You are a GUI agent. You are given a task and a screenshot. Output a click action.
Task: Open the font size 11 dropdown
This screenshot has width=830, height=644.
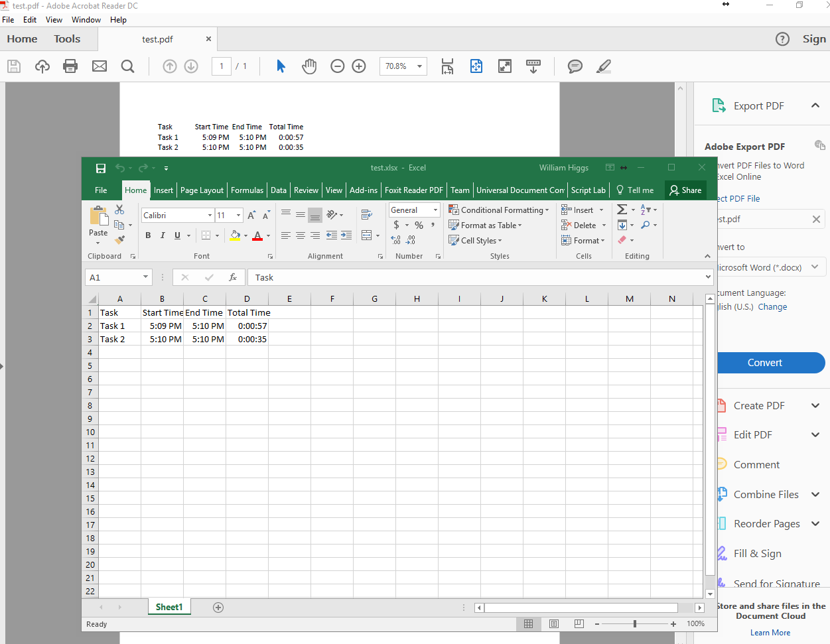(x=238, y=216)
